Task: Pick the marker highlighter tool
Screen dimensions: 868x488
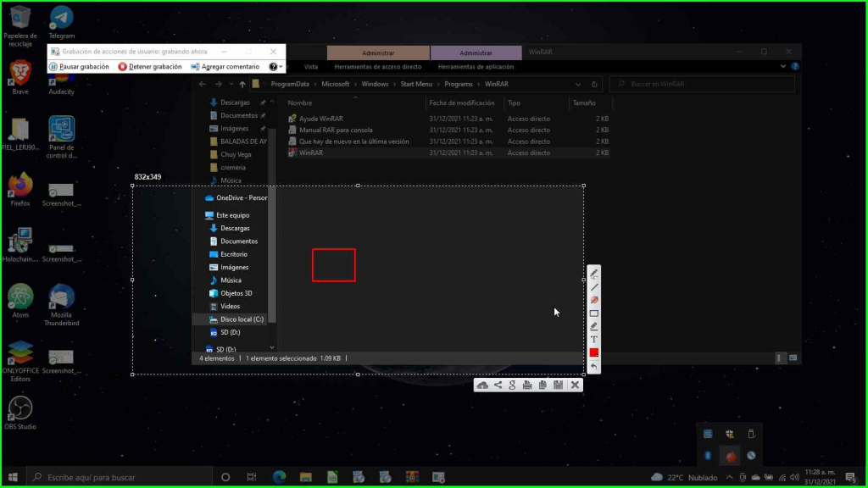Action: pyautogui.click(x=594, y=326)
